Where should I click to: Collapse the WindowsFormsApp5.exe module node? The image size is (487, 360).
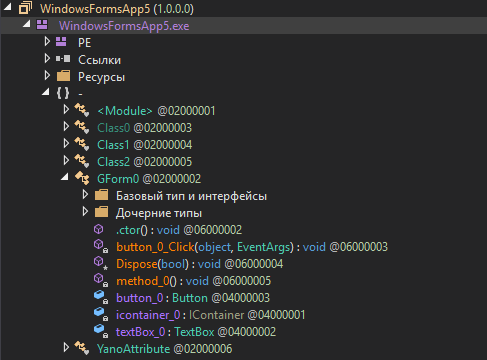click(x=27, y=24)
